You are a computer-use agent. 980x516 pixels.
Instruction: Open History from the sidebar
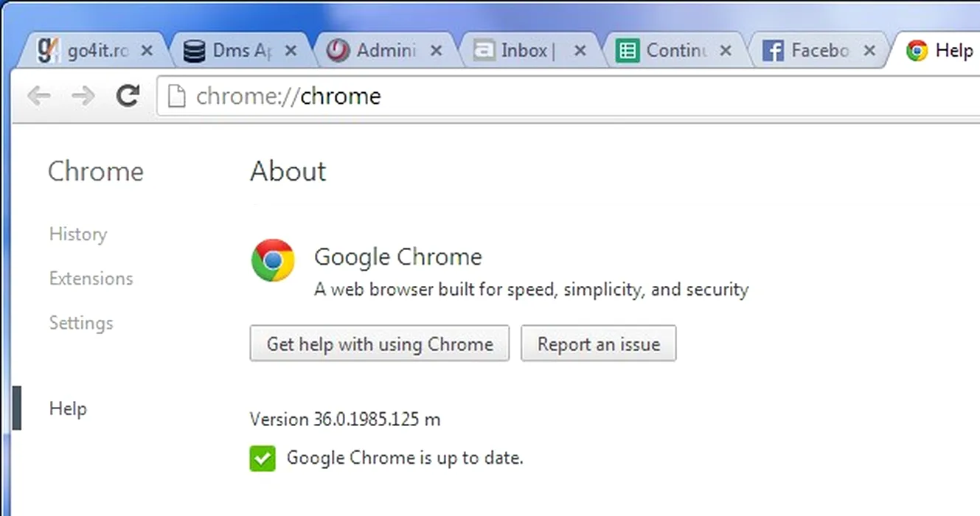click(78, 234)
